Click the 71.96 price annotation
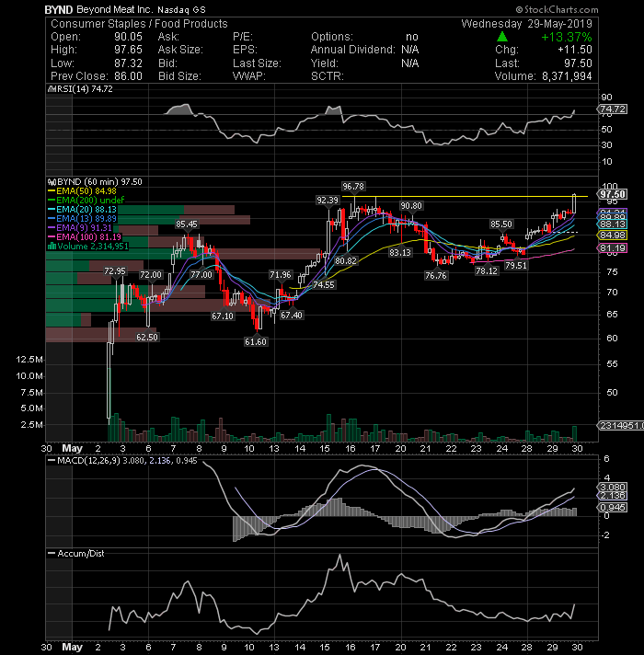Image resolution: width=644 pixels, height=655 pixels. click(x=281, y=275)
